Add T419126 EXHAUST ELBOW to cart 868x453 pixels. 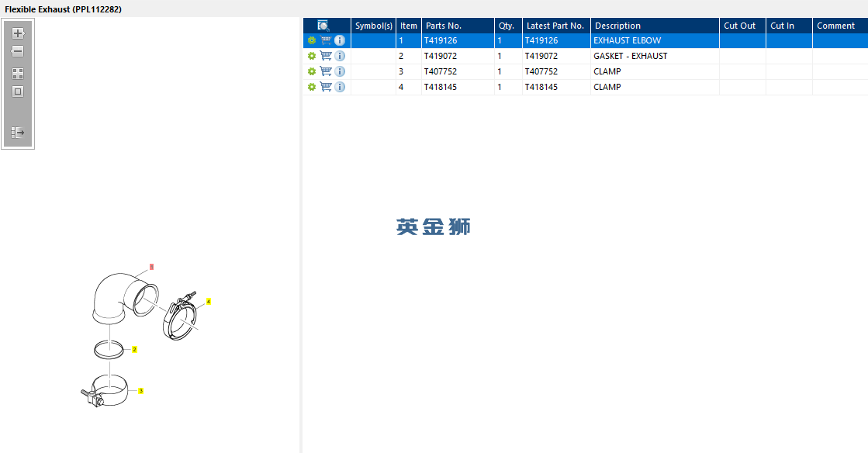(x=326, y=40)
